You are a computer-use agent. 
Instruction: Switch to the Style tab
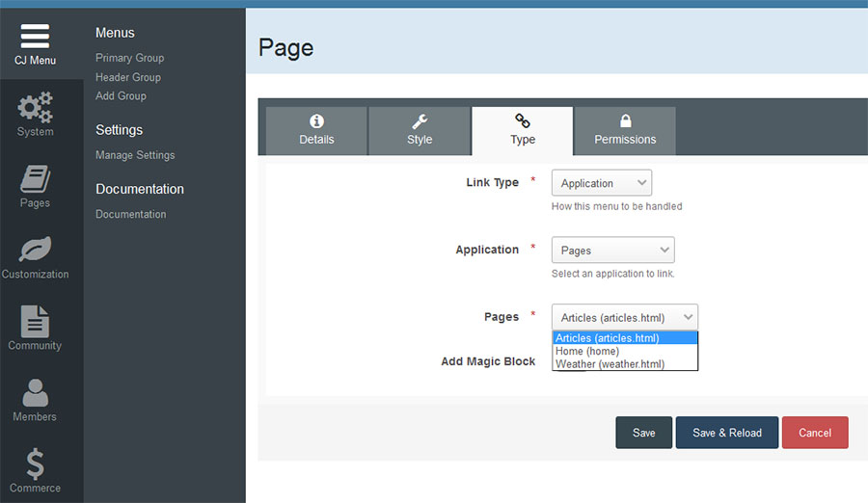point(420,130)
